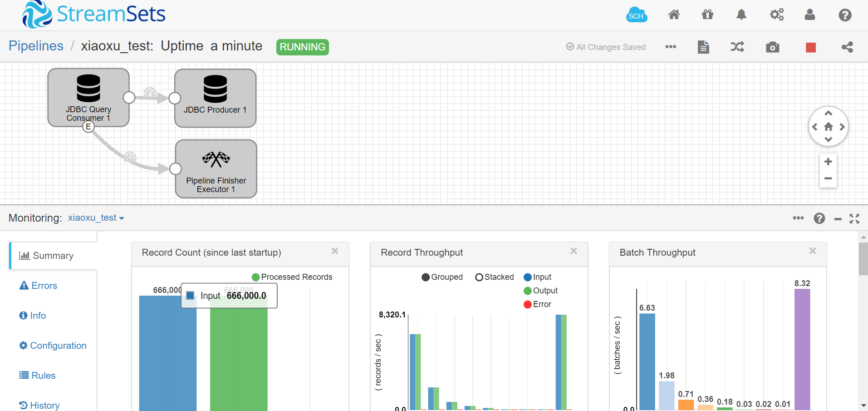Select the JDBC Producer 1 stage
Screen dimensions: 868x411
click(216, 98)
